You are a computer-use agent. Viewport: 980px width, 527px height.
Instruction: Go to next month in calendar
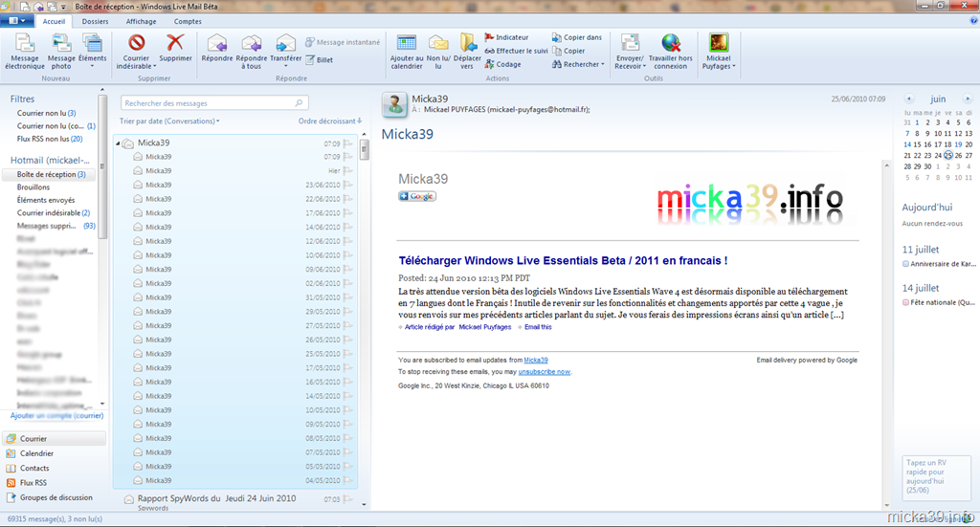click(967, 99)
